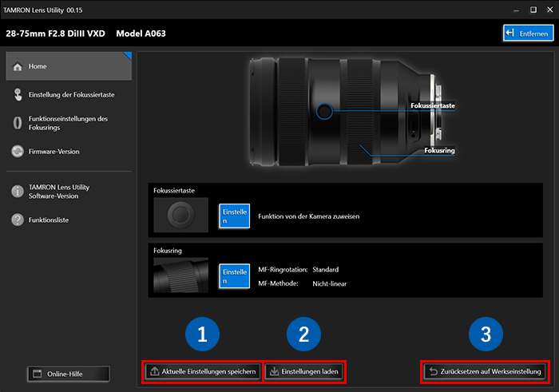Screen dimensions: 559x392
Task: Click Einstellungen laden
Action: tap(304, 372)
